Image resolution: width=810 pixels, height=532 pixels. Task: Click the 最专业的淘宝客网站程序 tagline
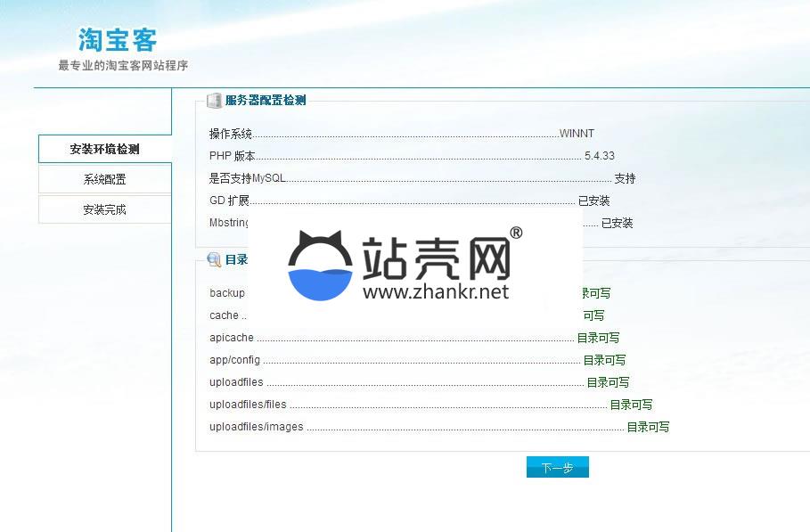123,65
